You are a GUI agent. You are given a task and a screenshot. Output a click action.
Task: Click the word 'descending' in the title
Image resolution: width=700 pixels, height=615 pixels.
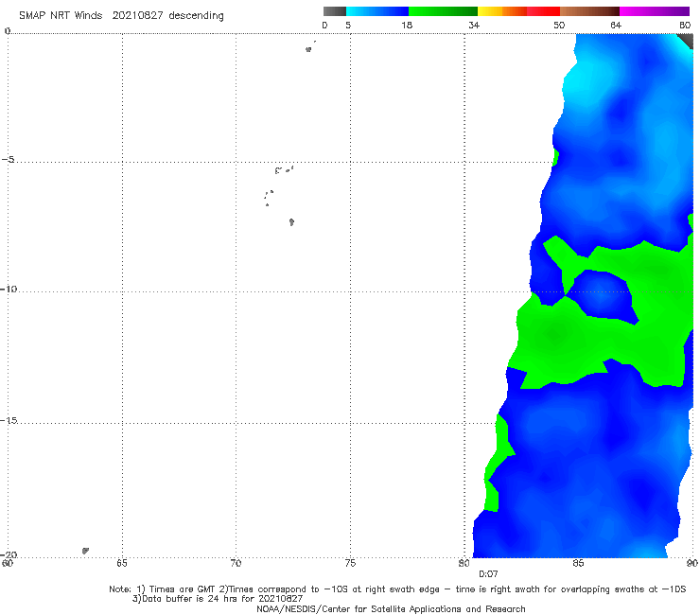click(x=196, y=16)
